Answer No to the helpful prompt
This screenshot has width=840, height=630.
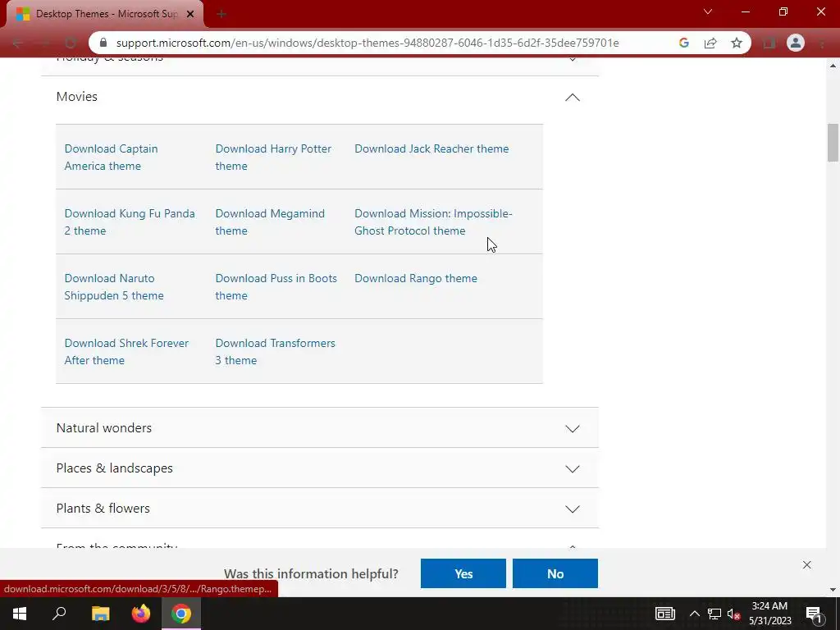555,573
